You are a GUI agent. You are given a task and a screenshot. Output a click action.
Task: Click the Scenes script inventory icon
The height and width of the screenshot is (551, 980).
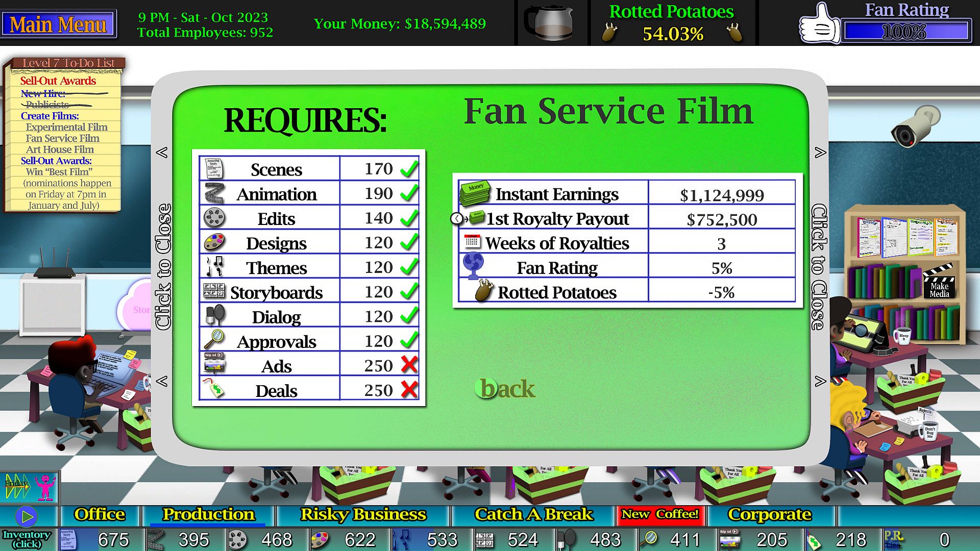click(67, 540)
